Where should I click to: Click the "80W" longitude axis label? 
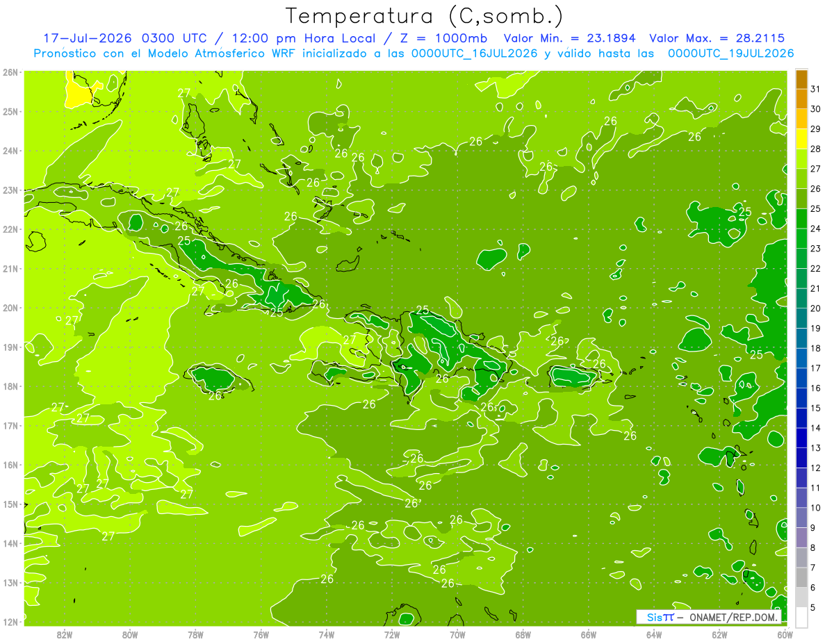[x=130, y=634]
